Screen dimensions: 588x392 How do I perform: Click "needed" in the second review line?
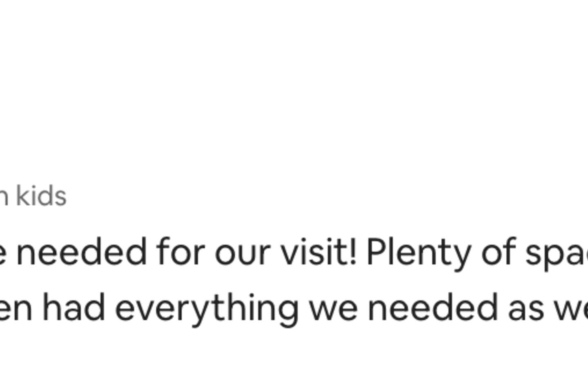click(x=432, y=308)
